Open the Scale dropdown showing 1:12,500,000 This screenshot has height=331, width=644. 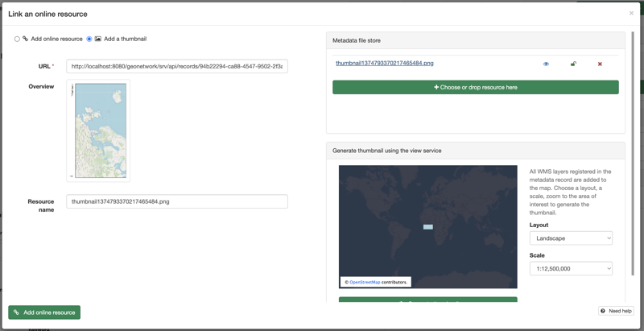(571, 268)
